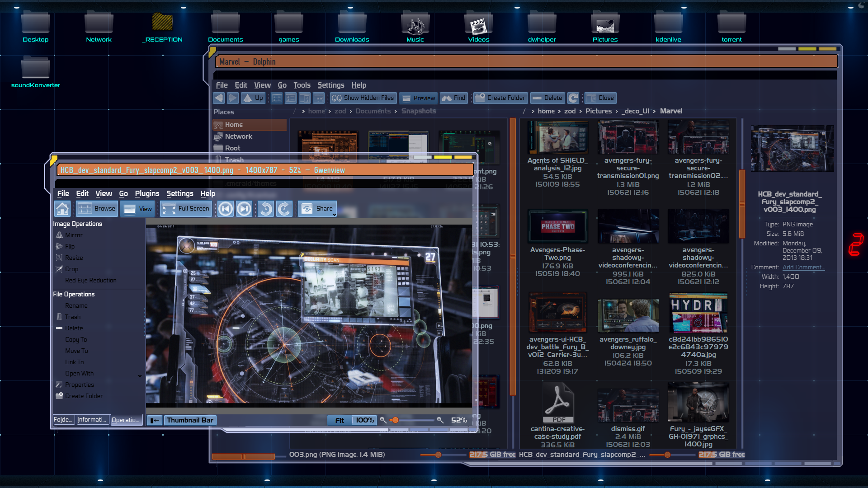
Task: Open the Music folder on desktop
Action: click(x=415, y=26)
